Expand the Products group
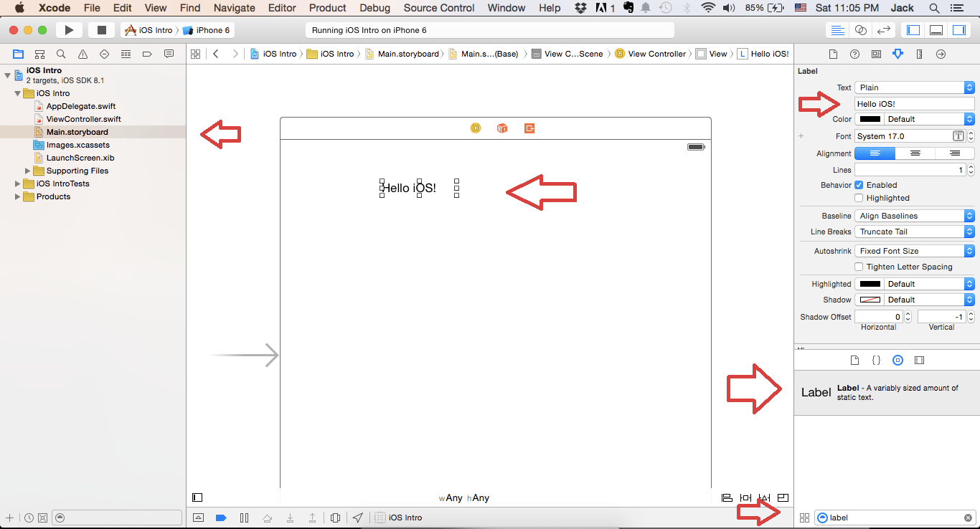Image resolution: width=980 pixels, height=529 pixels. coord(18,196)
